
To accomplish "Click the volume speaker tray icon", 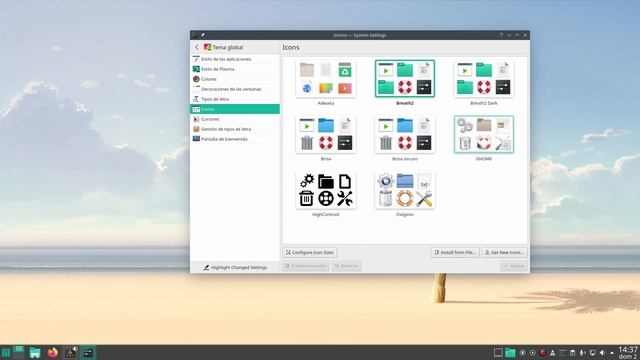I will pyautogui.click(x=602, y=353).
